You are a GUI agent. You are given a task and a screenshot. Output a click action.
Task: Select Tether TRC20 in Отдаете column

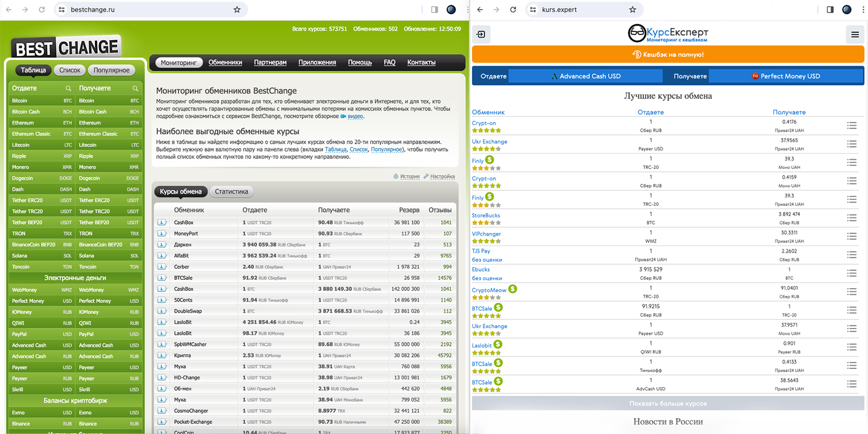tap(42, 212)
